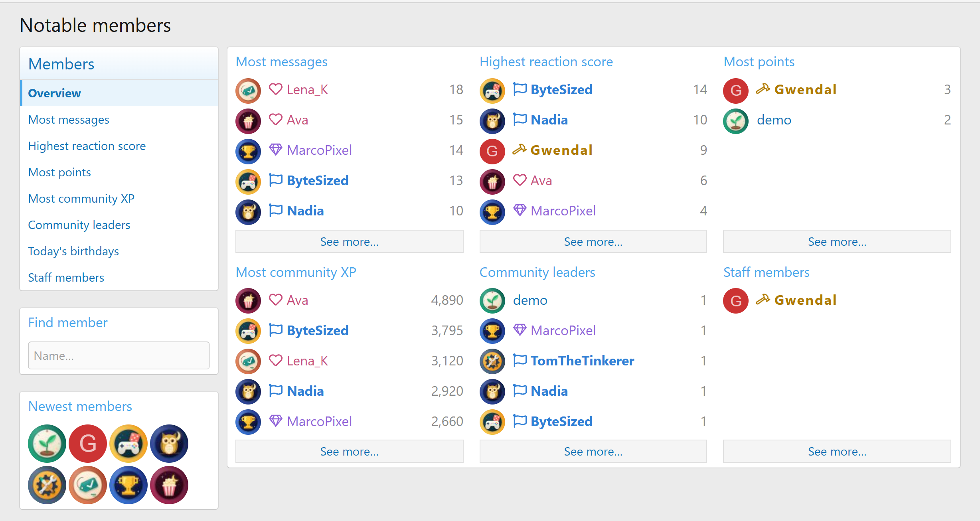Open Highest reaction score sidebar link

pos(119,146)
